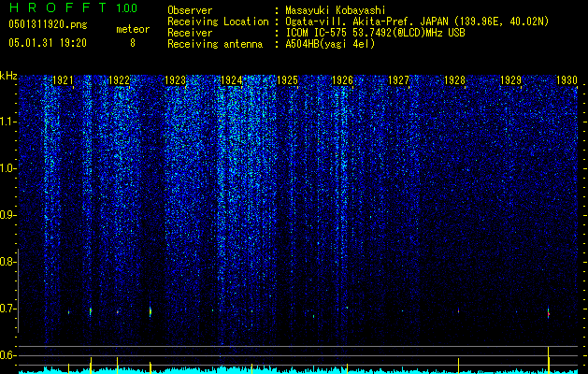Click the 1926 time marker label
588x374 pixels.
pos(342,80)
